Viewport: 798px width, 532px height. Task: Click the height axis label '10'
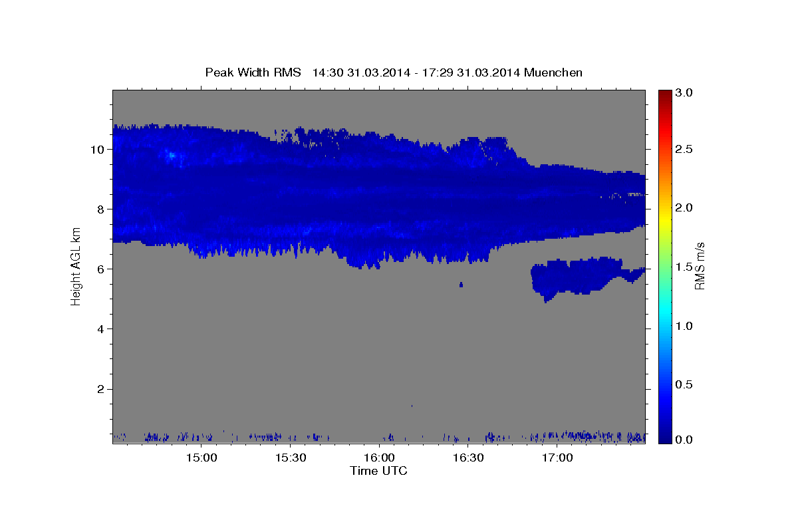point(98,149)
